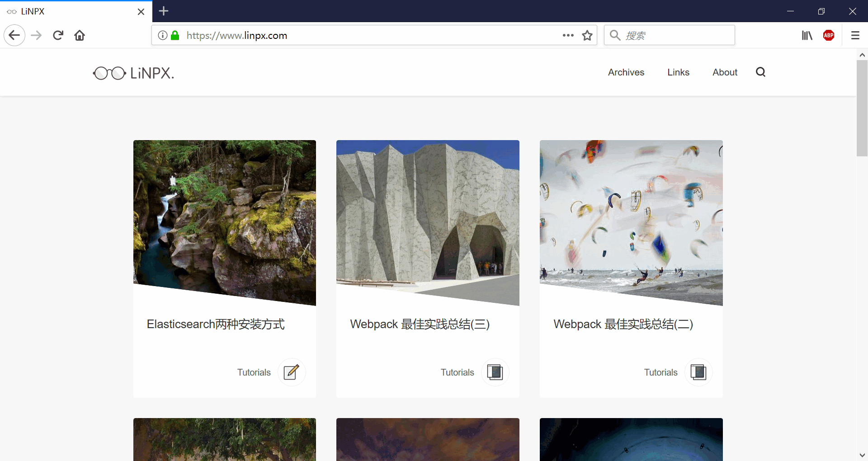Click the Tutorials label on Webpack (二) card

click(660, 372)
